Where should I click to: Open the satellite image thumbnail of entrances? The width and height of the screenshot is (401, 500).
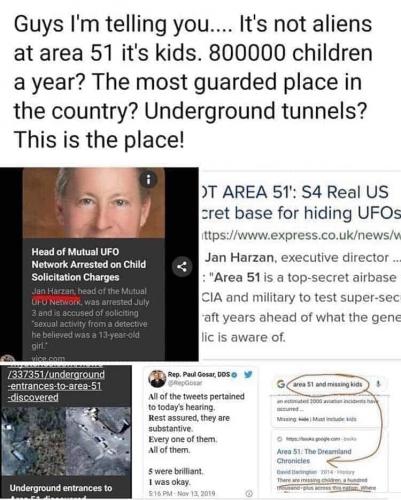[66, 441]
